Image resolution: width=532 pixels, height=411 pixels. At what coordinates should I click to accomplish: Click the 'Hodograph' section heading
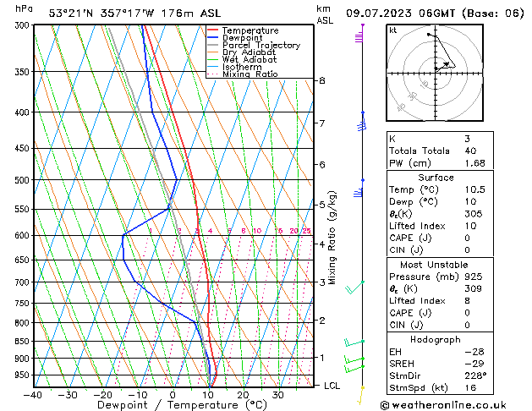436,340
